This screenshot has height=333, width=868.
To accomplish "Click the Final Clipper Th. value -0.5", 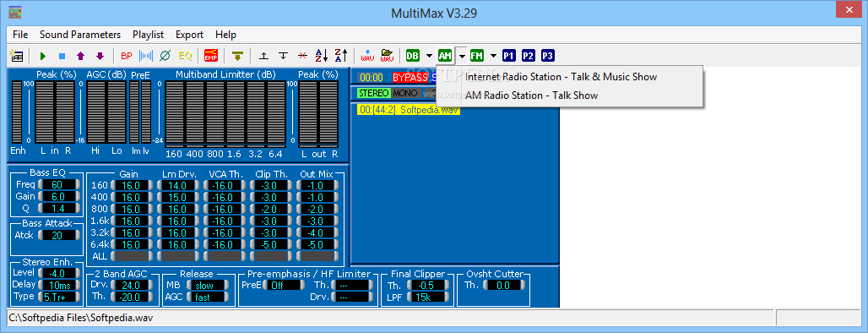I will tap(429, 286).
